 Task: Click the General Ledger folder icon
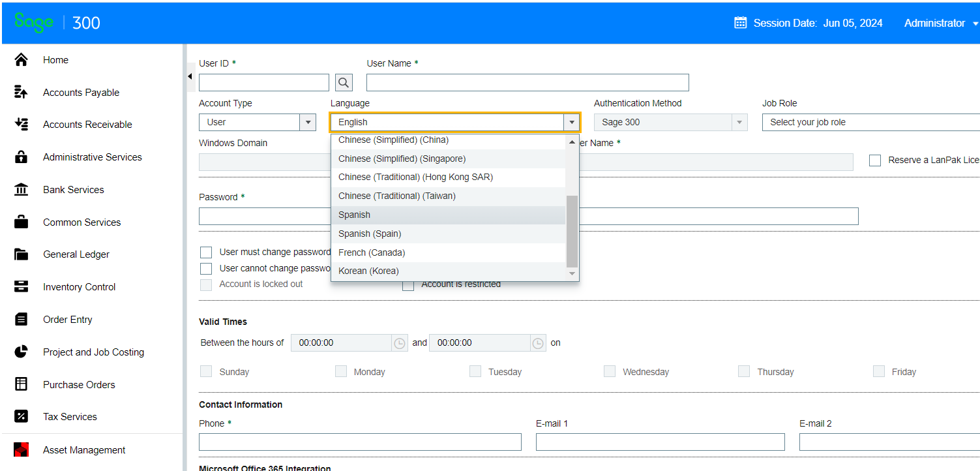(x=21, y=254)
